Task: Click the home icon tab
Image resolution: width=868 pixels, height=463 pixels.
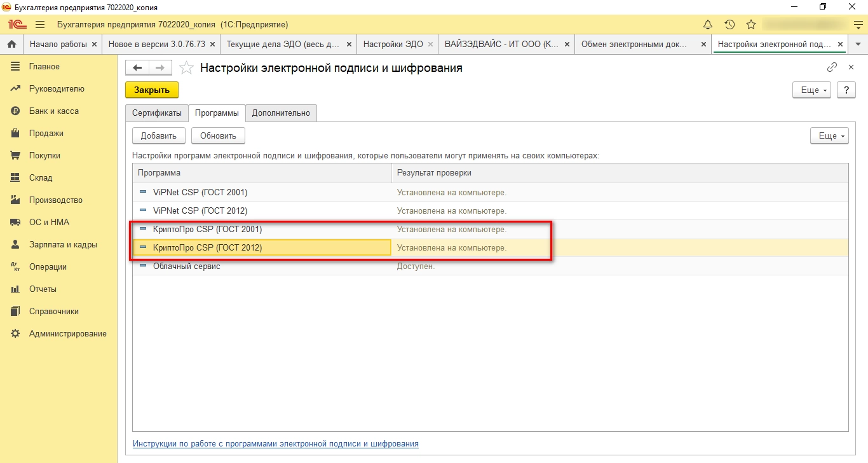Action: 11,45
